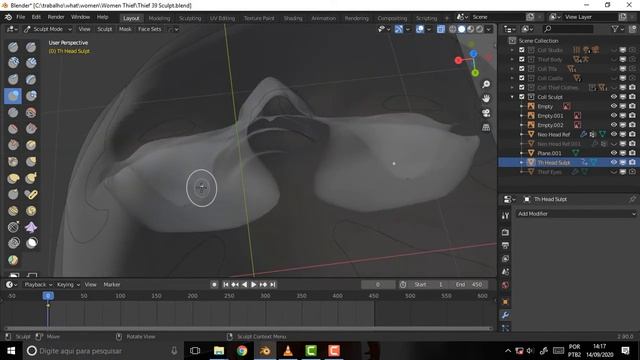Image resolution: width=640 pixels, height=360 pixels.
Task: Uncheck the Thief Body collection checkbox
Action: tap(522, 59)
